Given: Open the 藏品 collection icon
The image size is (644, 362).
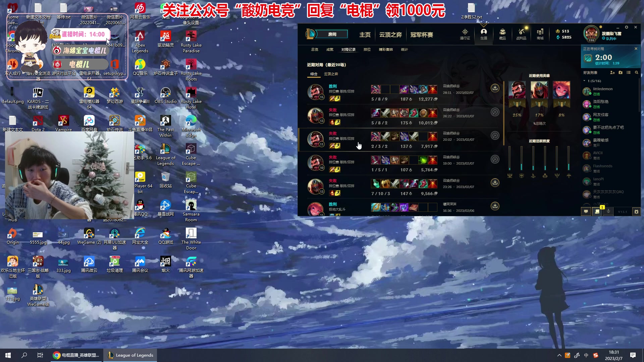Looking at the screenshot, I should click(502, 34).
